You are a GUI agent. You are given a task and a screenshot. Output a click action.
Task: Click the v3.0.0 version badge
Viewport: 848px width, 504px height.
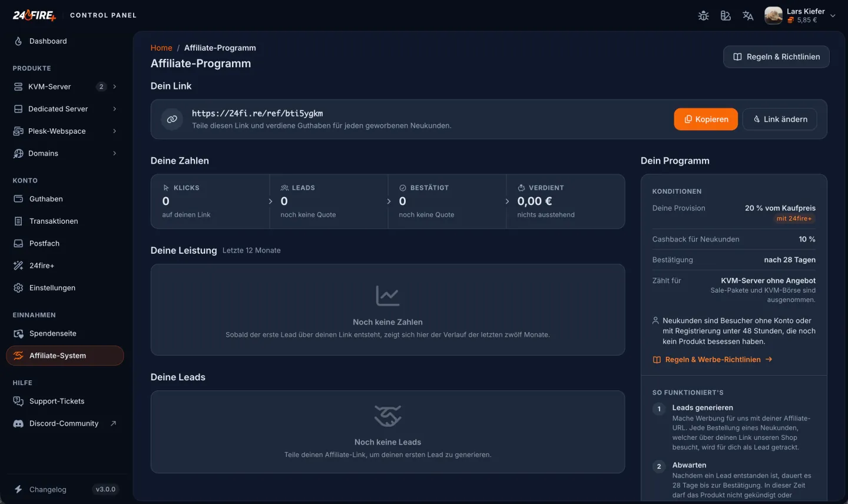pyautogui.click(x=105, y=489)
